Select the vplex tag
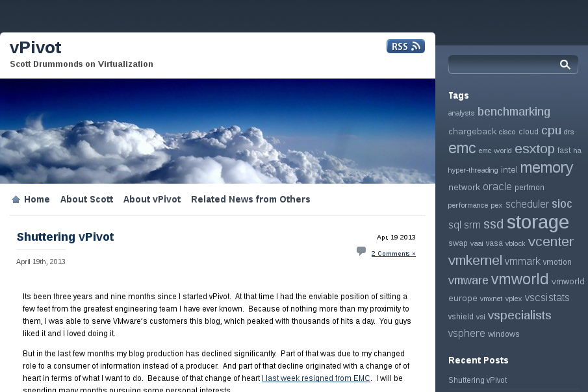This screenshot has width=588, height=392. (513, 299)
